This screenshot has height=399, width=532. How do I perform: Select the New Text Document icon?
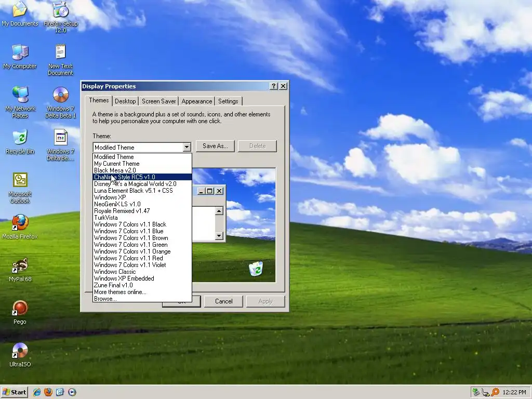click(x=60, y=60)
